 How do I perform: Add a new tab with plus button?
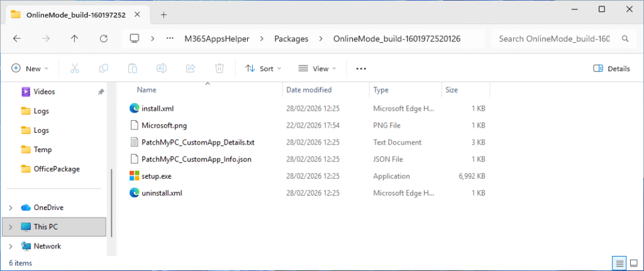(x=164, y=14)
